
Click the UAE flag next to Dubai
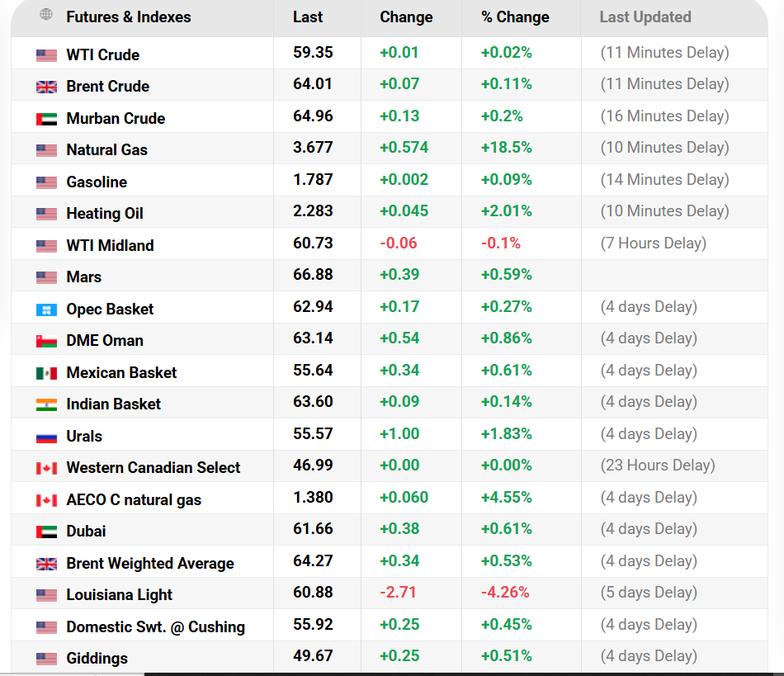click(46, 531)
